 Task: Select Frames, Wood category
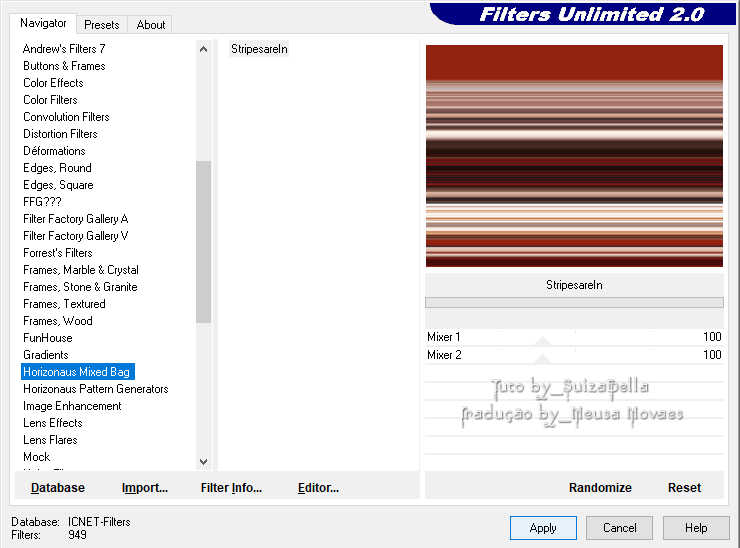click(x=58, y=320)
